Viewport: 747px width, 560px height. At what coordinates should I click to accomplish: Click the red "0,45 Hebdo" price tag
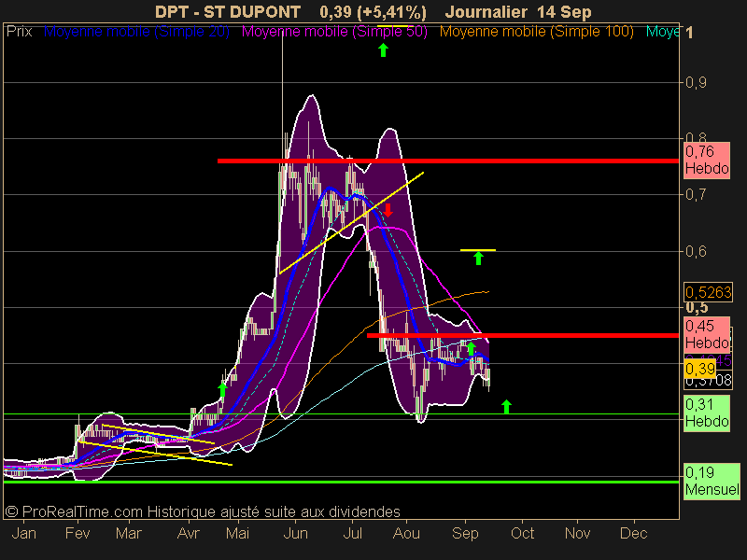coord(707,335)
